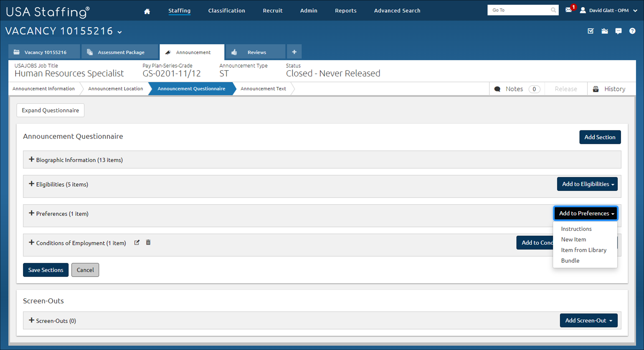Click the Announcement megaphone icon
644x350 pixels.
tap(168, 52)
